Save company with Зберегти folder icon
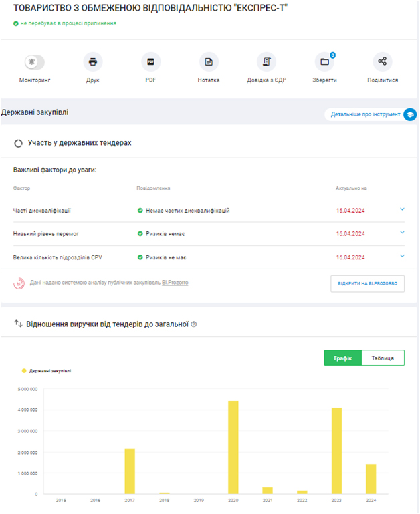The height and width of the screenshot is (514, 420). point(324,62)
